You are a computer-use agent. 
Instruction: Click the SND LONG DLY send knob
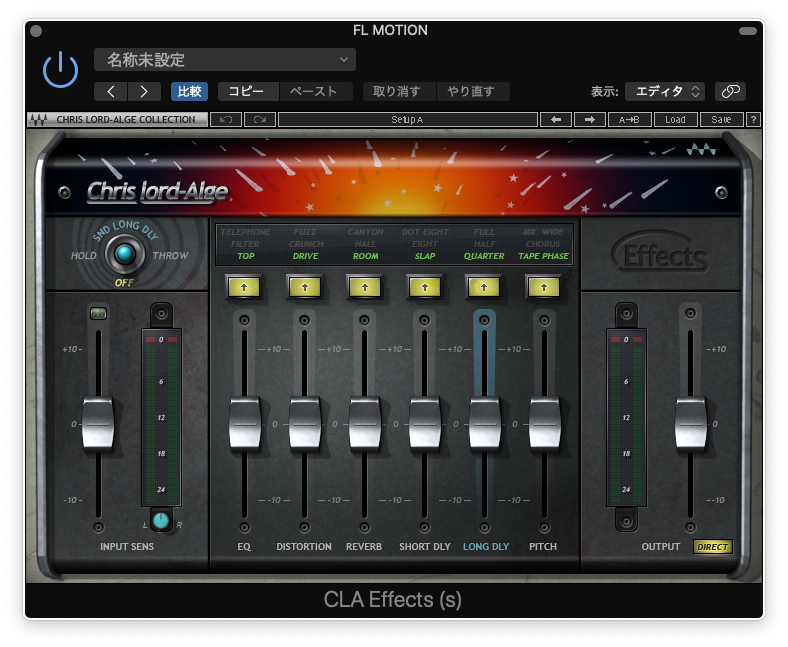[125, 254]
